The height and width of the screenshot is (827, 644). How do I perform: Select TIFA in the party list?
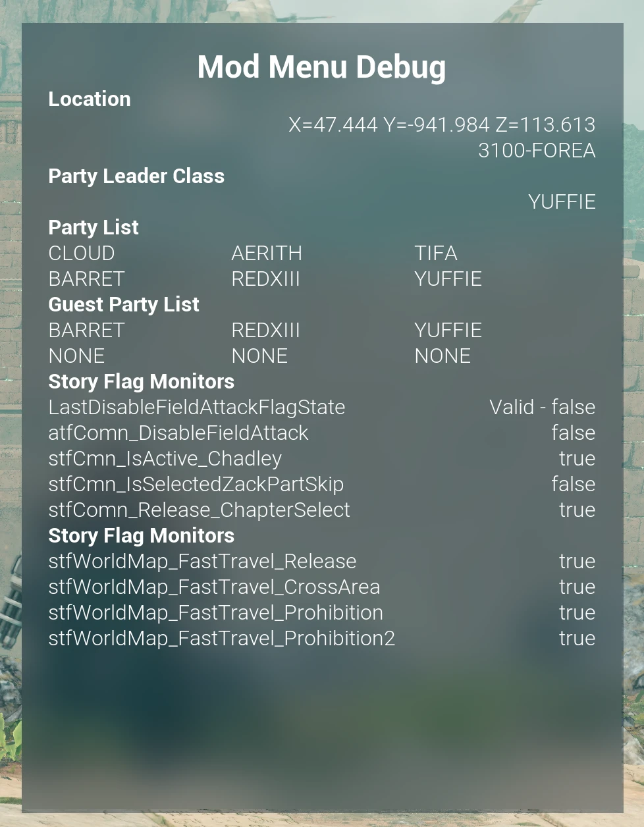[435, 253]
